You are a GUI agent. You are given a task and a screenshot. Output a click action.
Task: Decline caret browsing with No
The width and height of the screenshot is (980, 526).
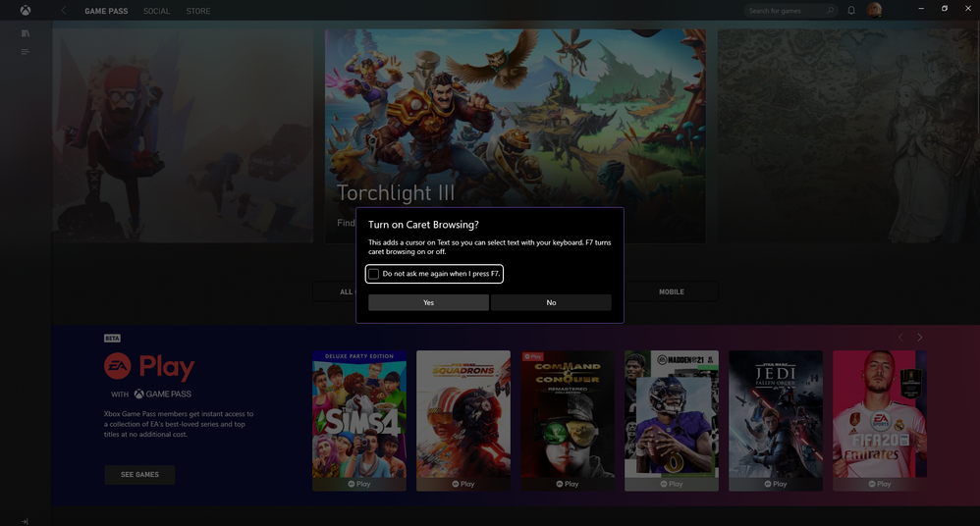tap(551, 302)
